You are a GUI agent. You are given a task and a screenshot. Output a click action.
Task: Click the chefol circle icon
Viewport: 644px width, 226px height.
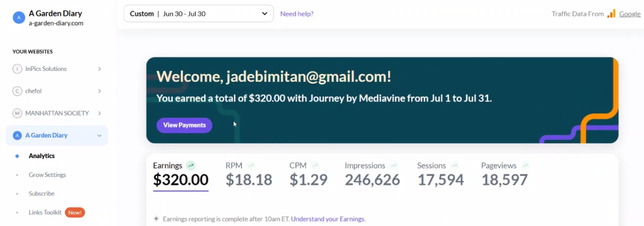pyautogui.click(x=17, y=91)
